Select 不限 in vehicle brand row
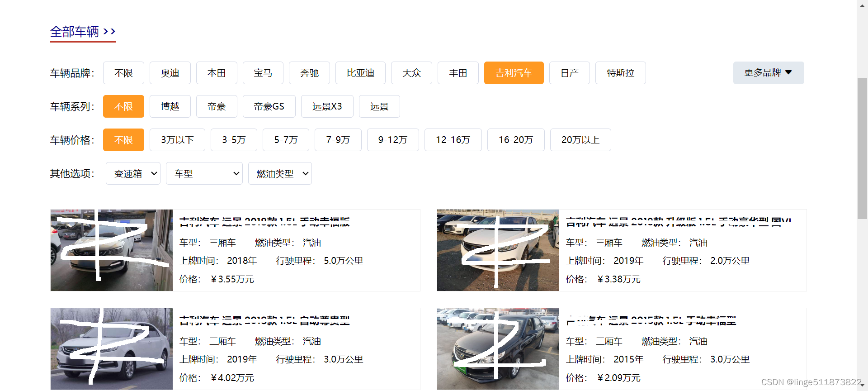Image resolution: width=868 pixels, height=391 pixels. pos(123,73)
